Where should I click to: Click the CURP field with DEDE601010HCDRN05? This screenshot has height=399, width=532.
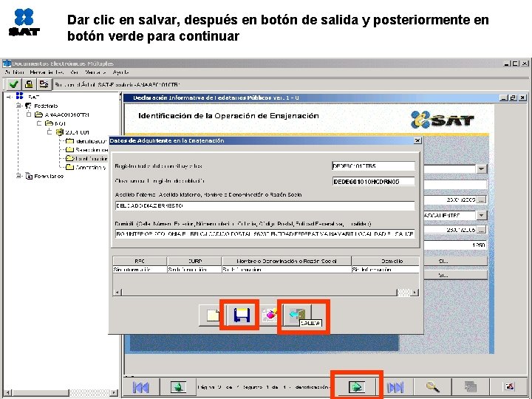coord(373,182)
